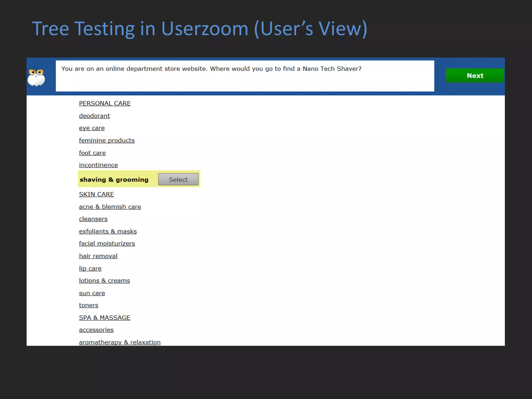Click the owl mascot icon
This screenshot has width=532, height=399.
36,77
